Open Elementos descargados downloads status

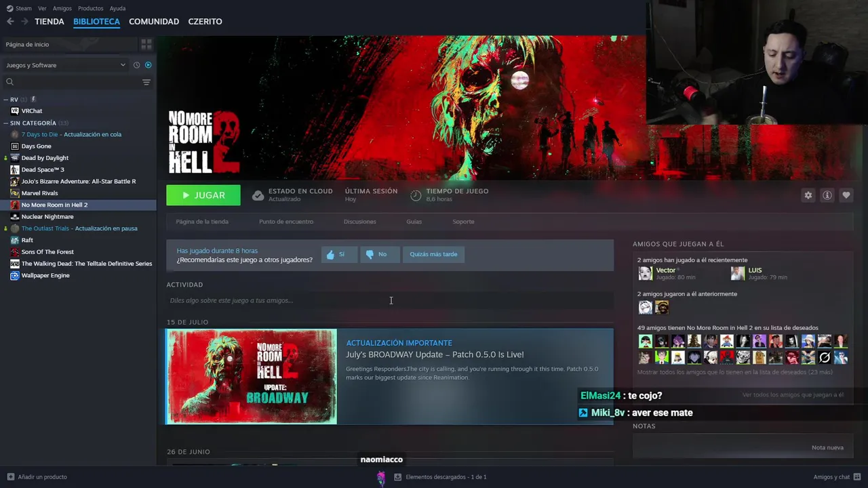point(439,477)
